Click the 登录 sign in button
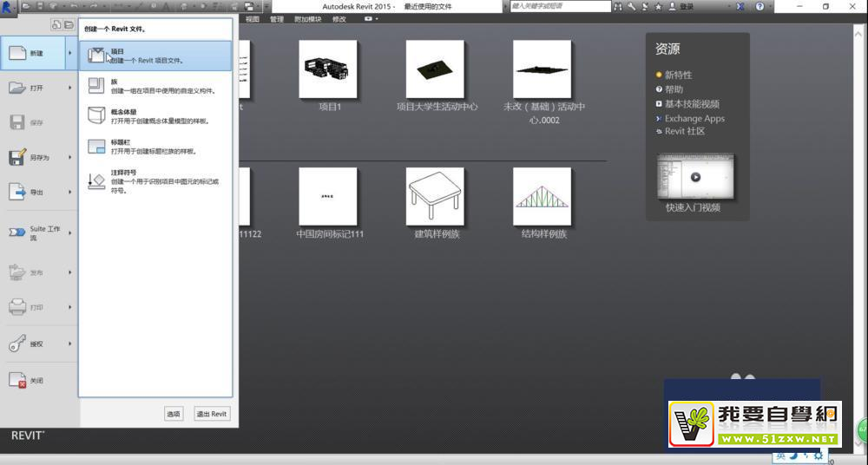The height and width of the screenshot is (465, 868). point(682,7)
